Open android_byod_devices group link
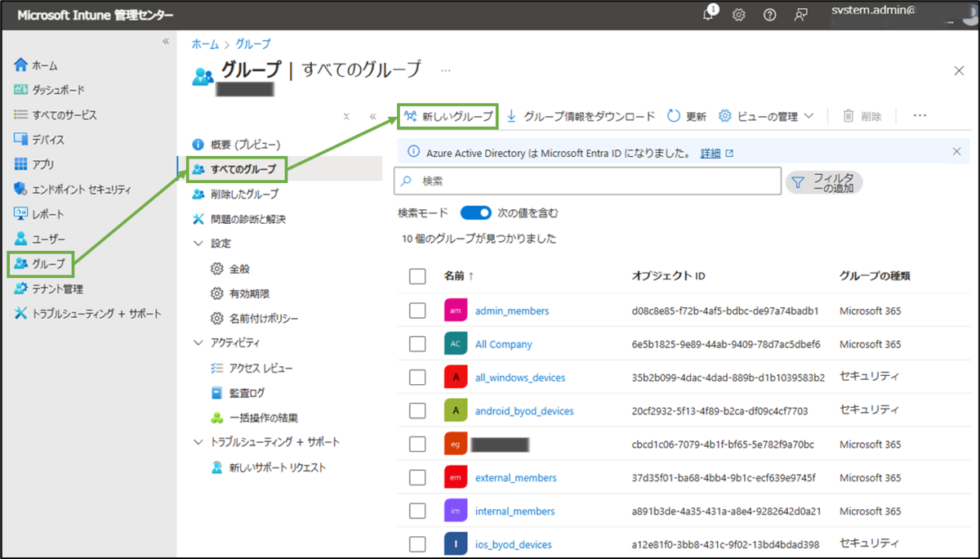The image size is (980, 559). tap(524, 411)
